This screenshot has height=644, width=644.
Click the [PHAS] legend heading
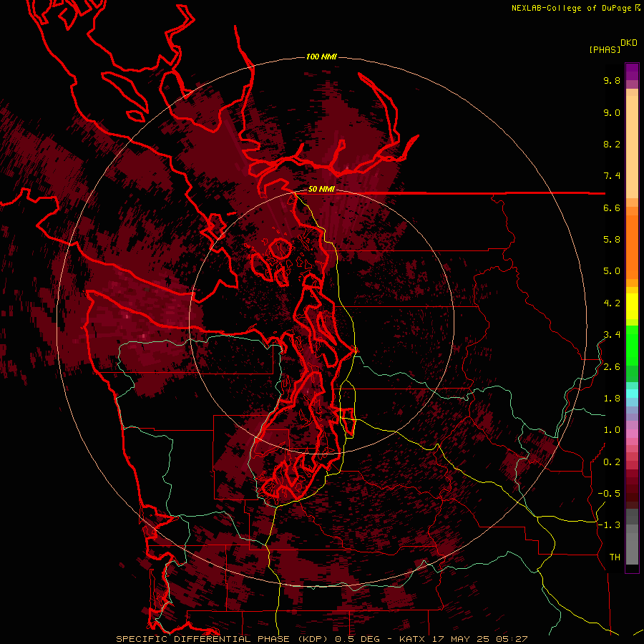tap(605, 50)
